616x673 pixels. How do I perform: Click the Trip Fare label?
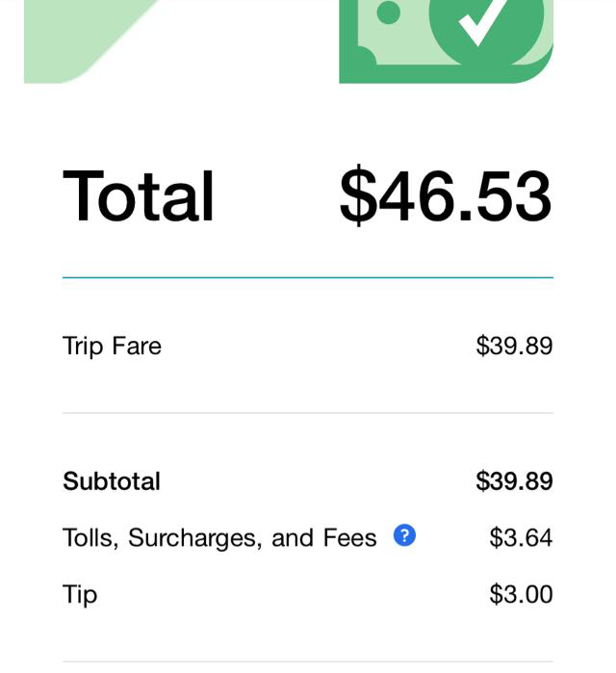(x=112, y=347)
